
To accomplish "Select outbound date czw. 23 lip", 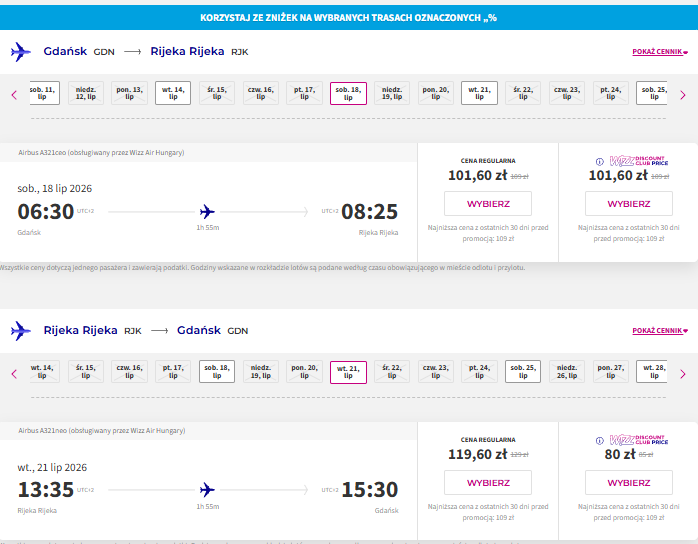I will pyautogui.click(x=567, y=93).
